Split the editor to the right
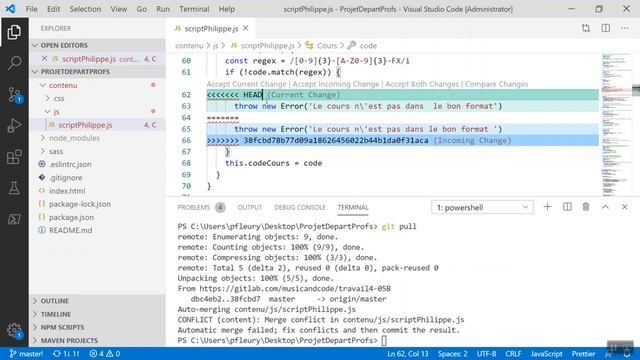The width and height of the screenshot is (640, 360). coord(605,28)
